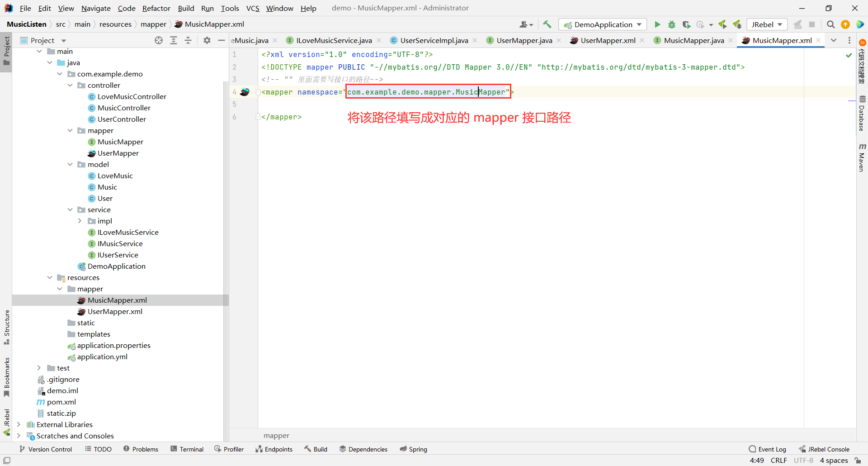Open the JRebel side tool window

6,423
